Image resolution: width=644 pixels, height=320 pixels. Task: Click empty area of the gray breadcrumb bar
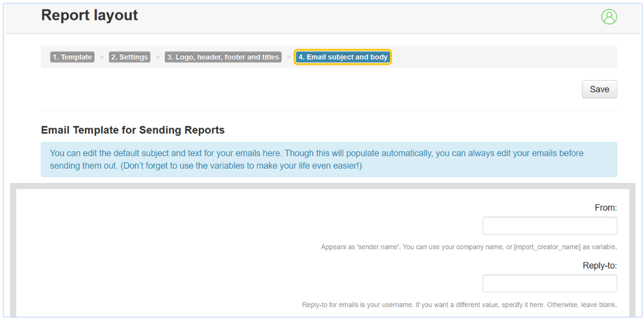(505, 57)
